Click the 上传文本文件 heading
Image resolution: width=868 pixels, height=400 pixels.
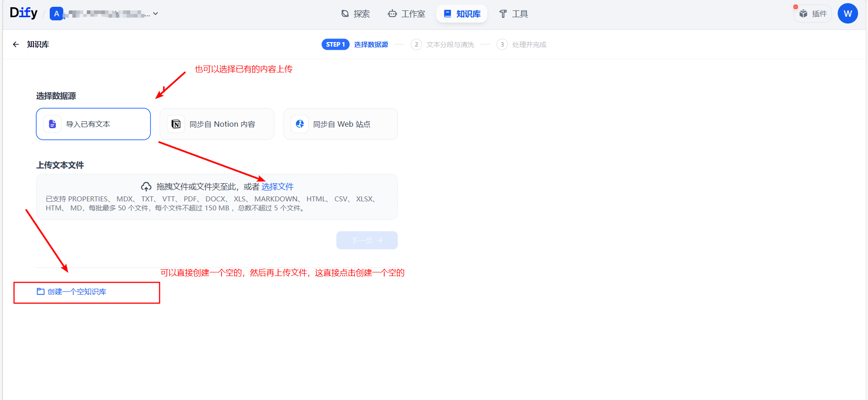[60, 165]
